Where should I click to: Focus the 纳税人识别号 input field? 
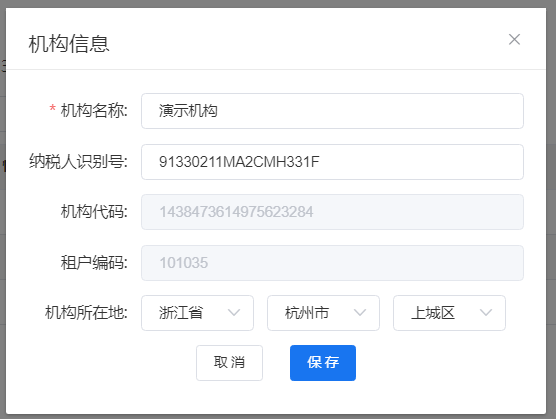coord(332,162)
